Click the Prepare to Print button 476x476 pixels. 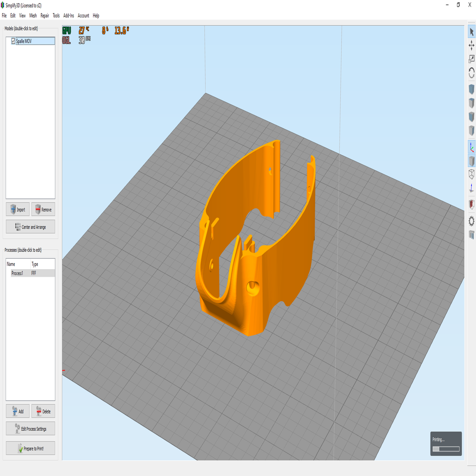[30, 448]
